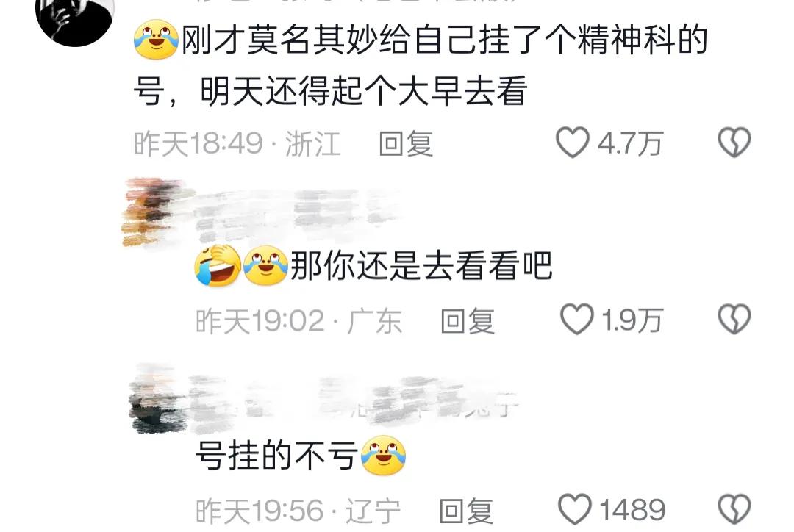
Task: Tap broken heart on the 广东 reply
Action: point(734,320)
